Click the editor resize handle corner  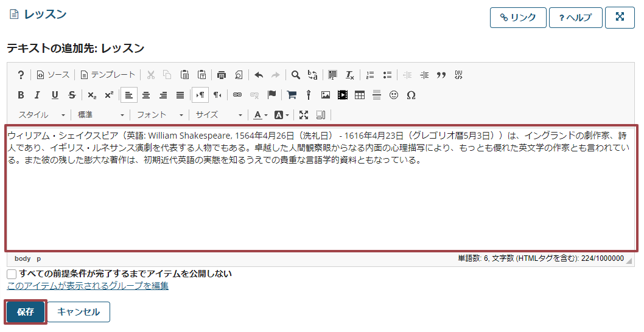tap(629, 261)
